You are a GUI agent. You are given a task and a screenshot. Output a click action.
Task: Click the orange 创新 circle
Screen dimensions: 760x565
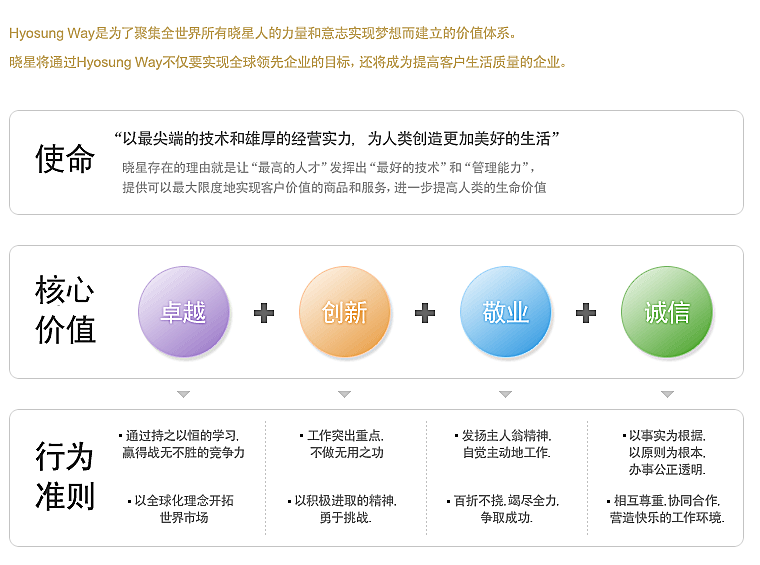(345, 312)
